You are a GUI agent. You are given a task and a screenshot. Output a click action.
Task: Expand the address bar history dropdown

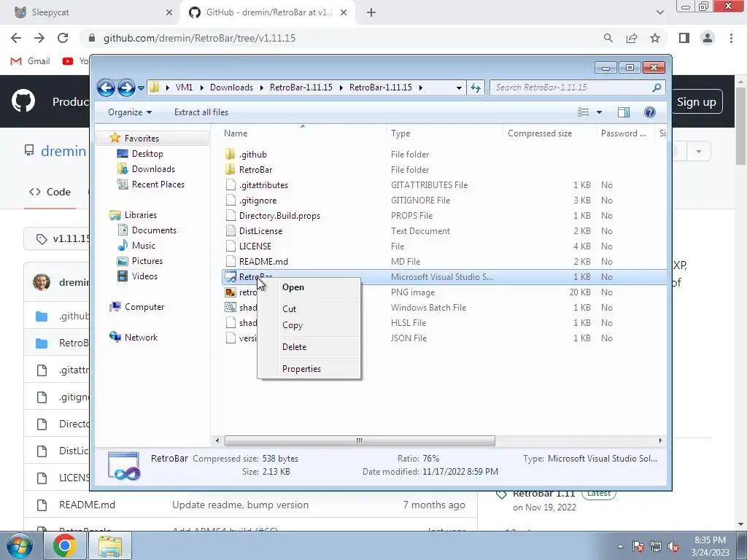click(459, 87)
